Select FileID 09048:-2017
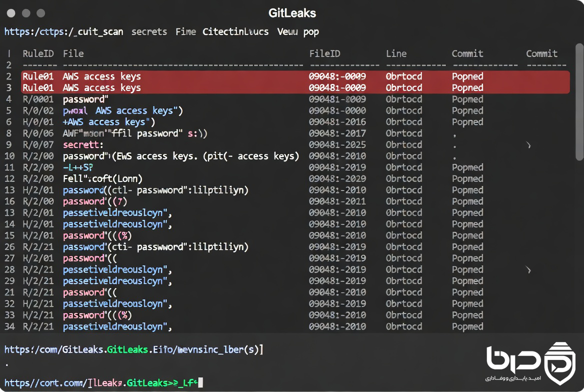The image size is (584, 392). 337,133
